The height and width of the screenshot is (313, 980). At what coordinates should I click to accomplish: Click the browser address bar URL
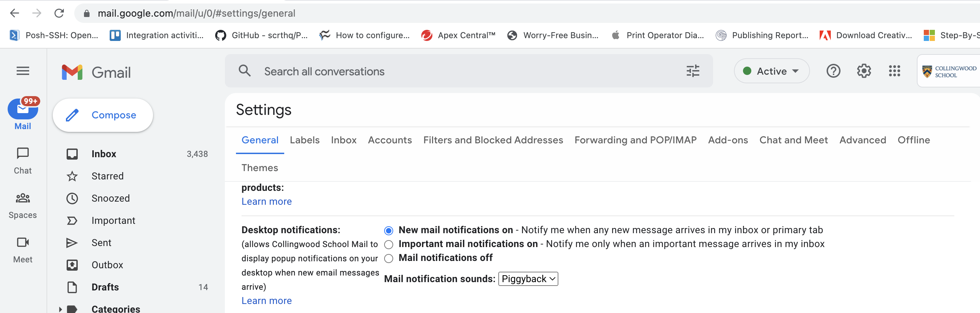coord(196,13)
